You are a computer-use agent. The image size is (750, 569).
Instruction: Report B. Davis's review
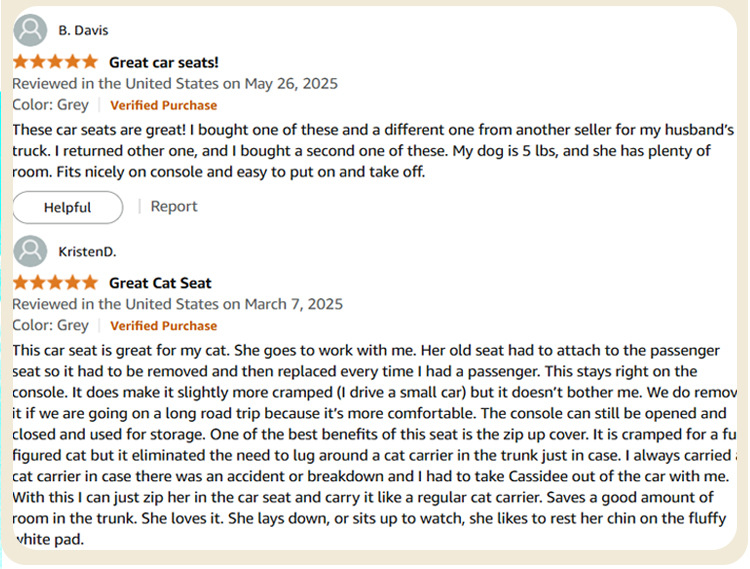(174, 206)
